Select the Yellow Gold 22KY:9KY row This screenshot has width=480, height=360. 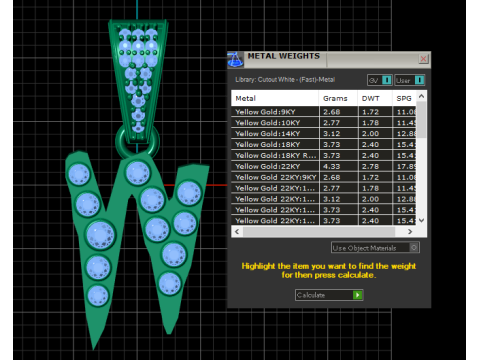(x=324, y=177)
